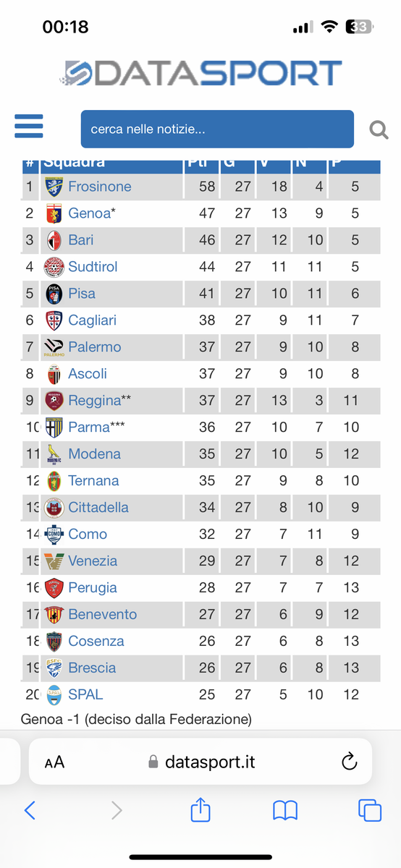Tap the Safari share icon
The width and height of the screenshot is (401, 868).
click(200, 810)
